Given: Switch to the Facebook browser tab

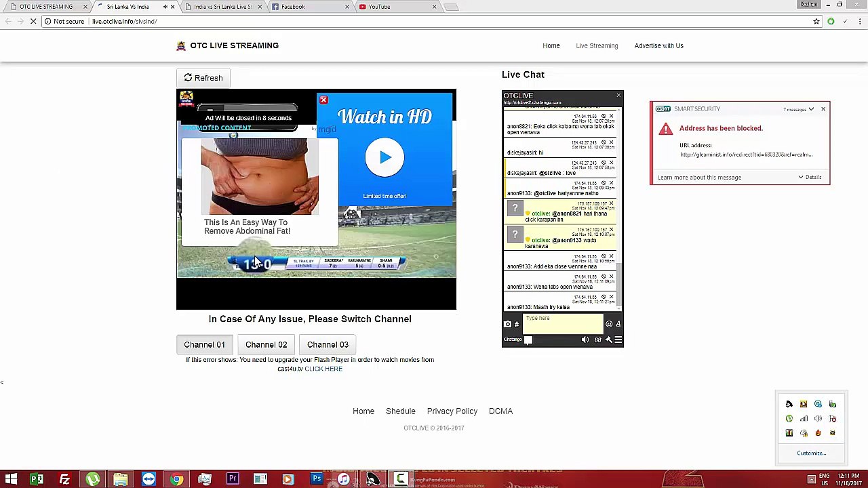Looking at the screenshot, I should click(x=309, y=7).
